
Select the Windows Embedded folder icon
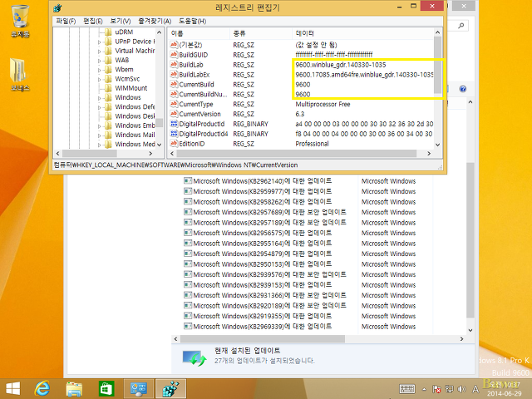point(108,126)
